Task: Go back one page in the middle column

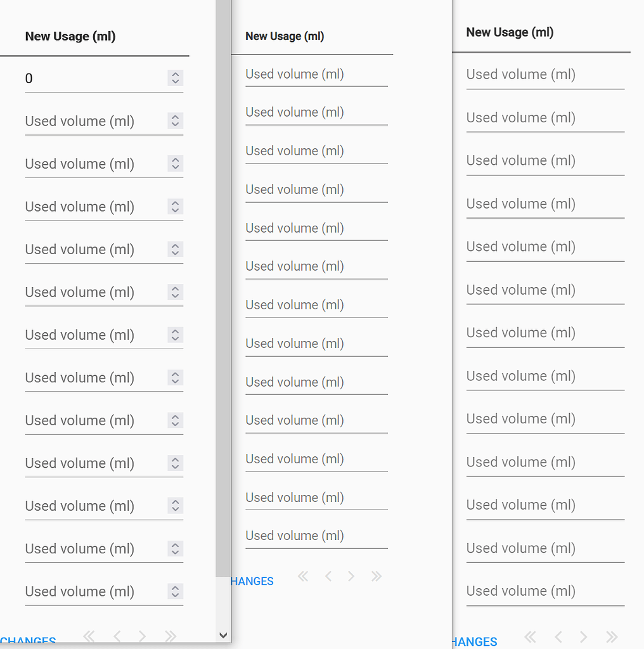Action: coord(328,576)
